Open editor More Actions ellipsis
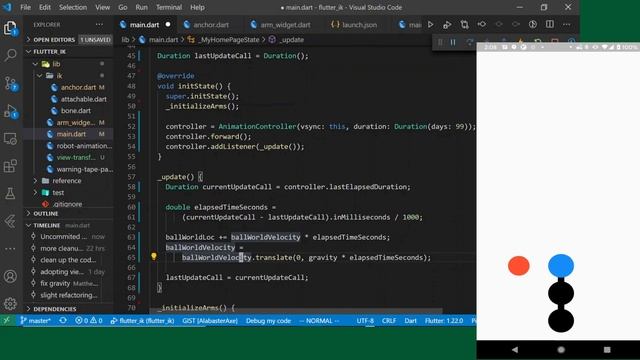The height and width of the screenshot is (360, 640). click(x=567, y=24)
